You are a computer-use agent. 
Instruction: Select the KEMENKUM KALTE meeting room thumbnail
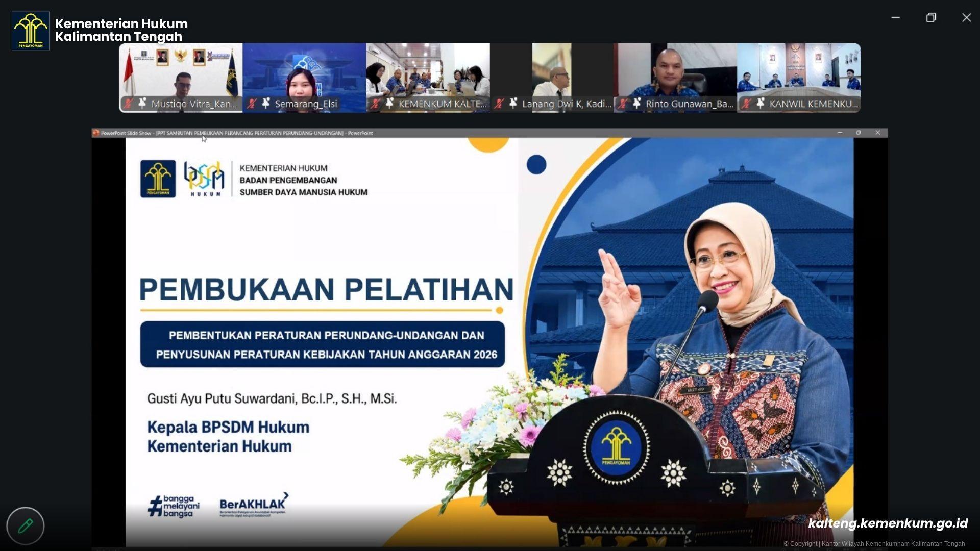click(x=428, y=78)
